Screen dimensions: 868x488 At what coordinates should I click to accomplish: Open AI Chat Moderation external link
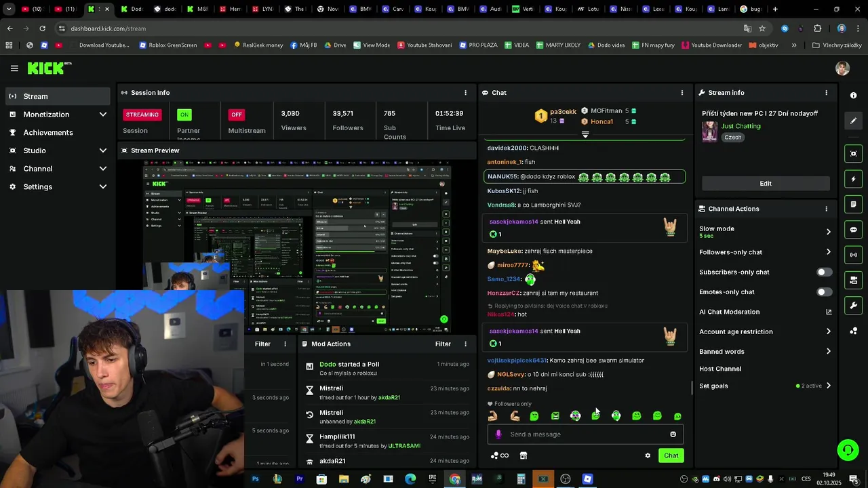pyautogui.click(x=828, y=312)
